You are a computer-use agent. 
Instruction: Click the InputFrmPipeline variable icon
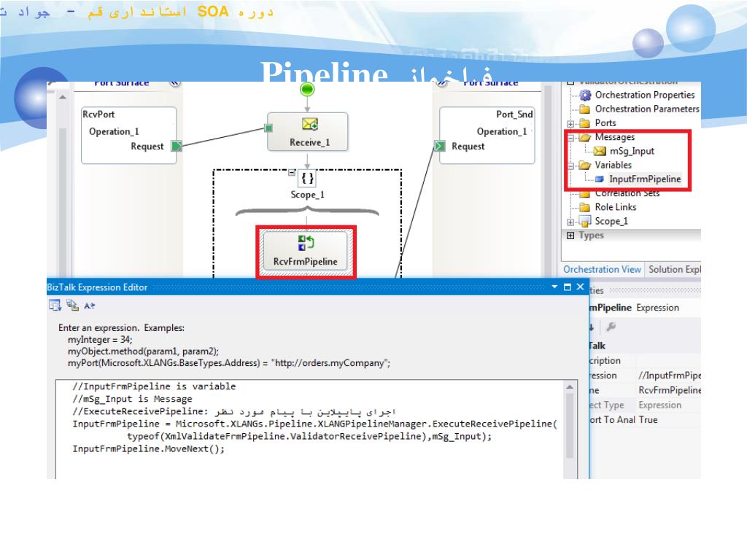click(600, 179)
